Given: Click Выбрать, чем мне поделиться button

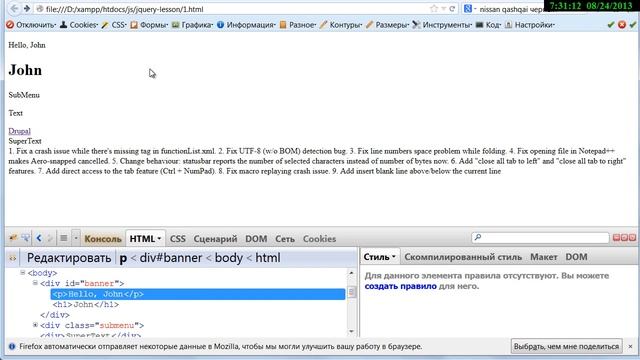Looking at the screenshot, I should (x=566, y=346).
